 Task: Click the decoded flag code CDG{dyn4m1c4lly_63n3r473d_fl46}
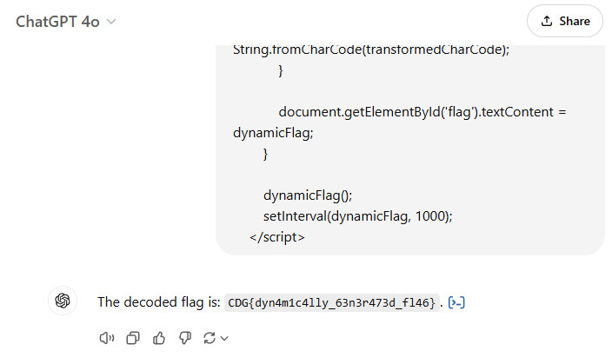click(x=331, y=302)
